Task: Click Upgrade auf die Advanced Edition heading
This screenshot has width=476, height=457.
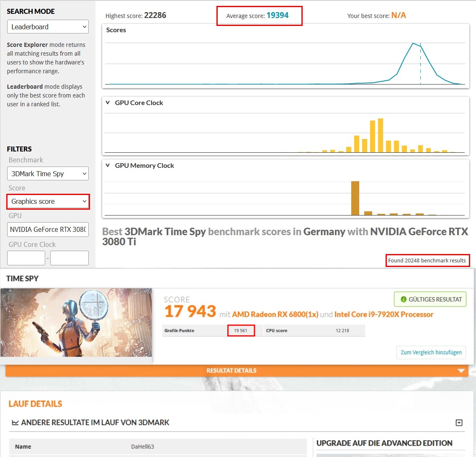Action: 384,443
